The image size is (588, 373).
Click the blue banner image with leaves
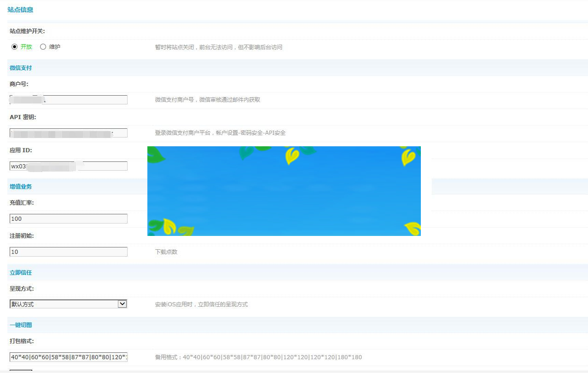click(284, 190)
